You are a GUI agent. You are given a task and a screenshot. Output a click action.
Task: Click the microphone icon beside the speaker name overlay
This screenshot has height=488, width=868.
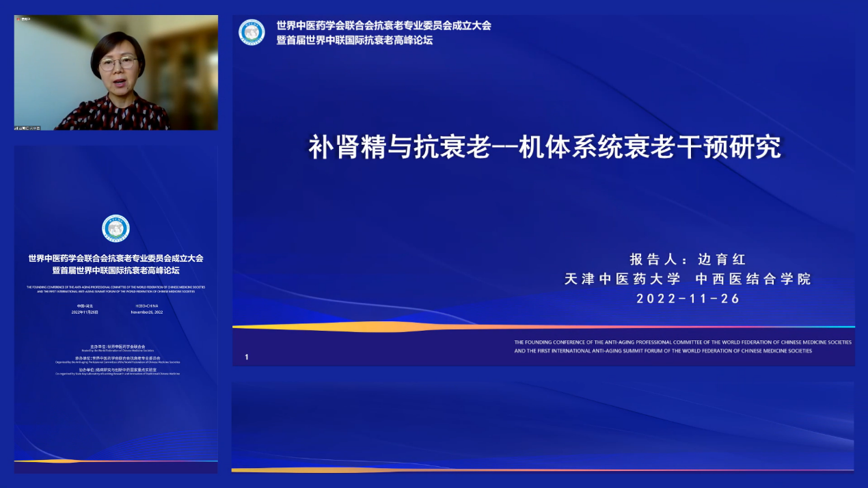pyautogui.click(x=16, y=128)
